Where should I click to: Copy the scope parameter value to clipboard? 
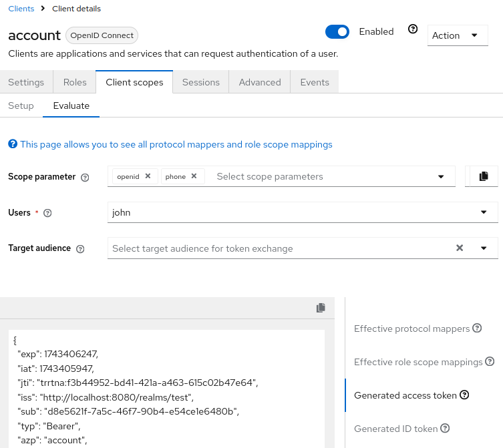pyautogui.click(x=484, y=176)
